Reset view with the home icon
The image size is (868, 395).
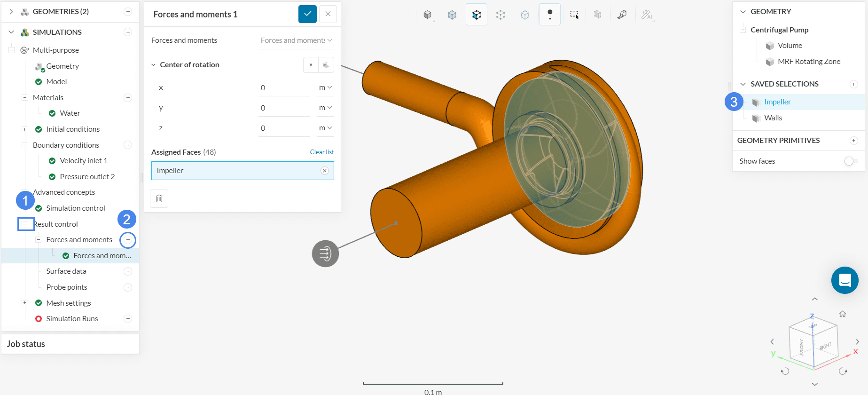(842, 314)
